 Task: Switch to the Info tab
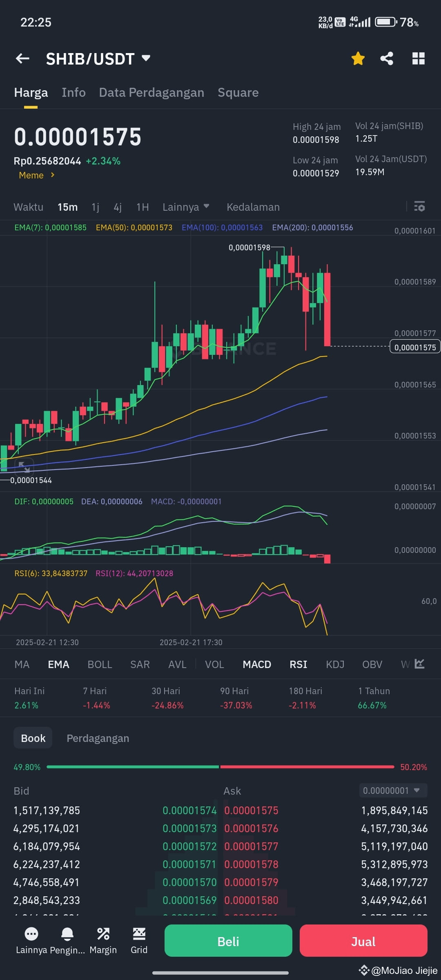(73, 92)
